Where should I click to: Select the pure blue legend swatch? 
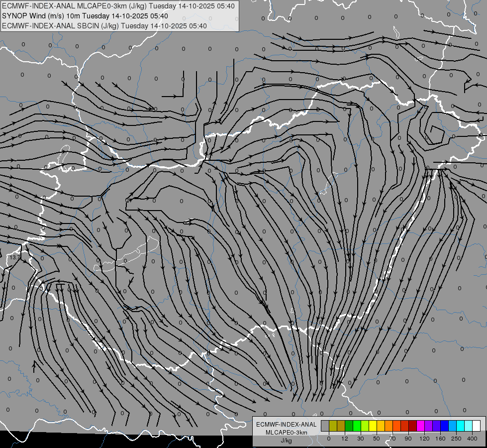tap(444, 426)
